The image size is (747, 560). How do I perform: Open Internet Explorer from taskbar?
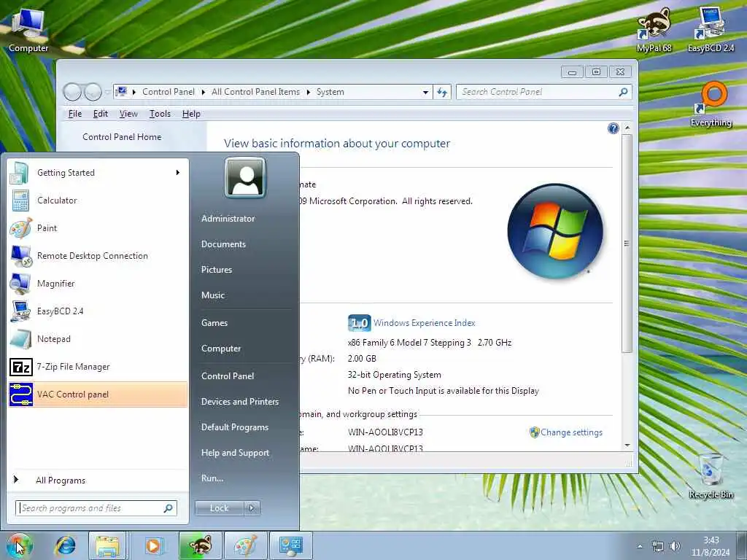coord(65,545)
